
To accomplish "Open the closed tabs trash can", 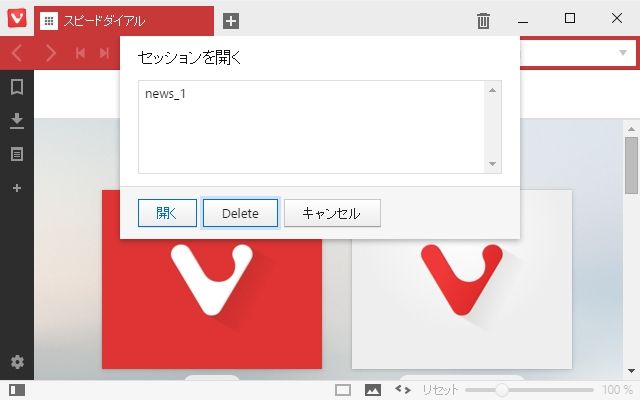I will (x=483, y=21).
